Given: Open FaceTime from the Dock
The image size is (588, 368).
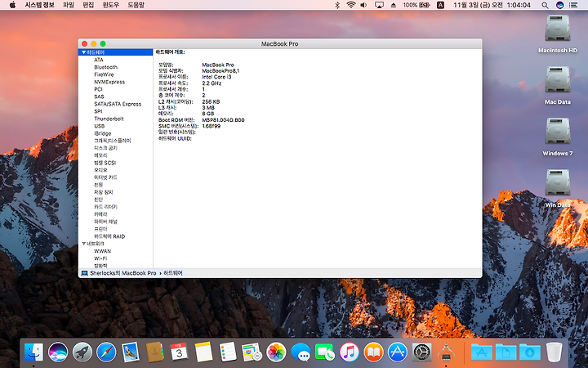Looking at the screenshot, I should [x=325, y=352].
